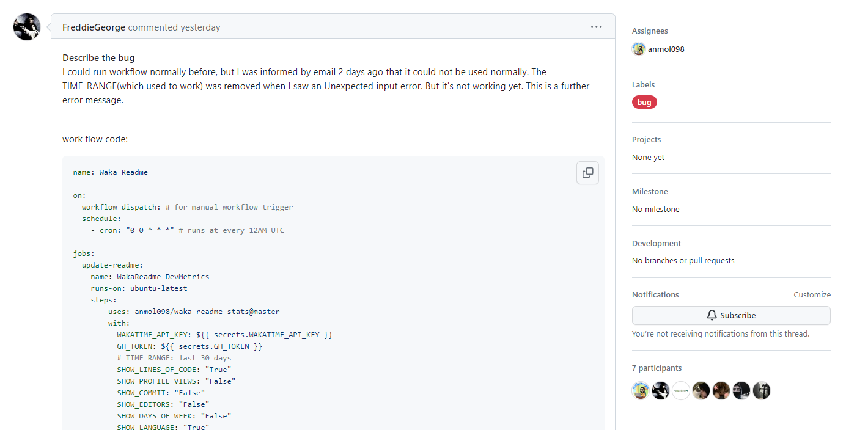Click seventh participant avatar in list
The image size is (868, 430).
(x=762, y=391)
